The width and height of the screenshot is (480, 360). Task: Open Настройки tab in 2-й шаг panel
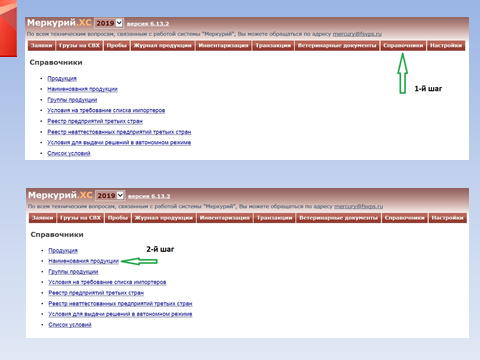[x=447, y=218]
